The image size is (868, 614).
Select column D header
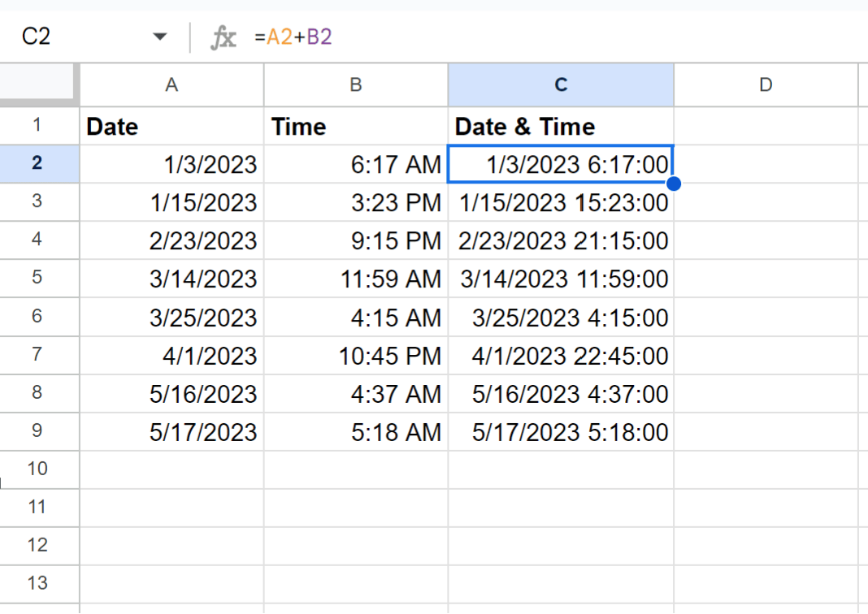(x=766, y=85)
